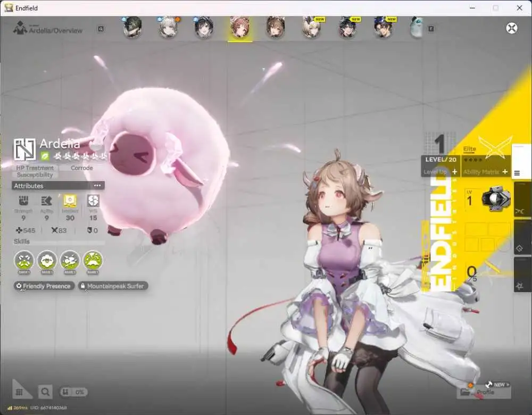Click the small icon right of the robot portrait
The image size is (532, 415).
point(431,29)
